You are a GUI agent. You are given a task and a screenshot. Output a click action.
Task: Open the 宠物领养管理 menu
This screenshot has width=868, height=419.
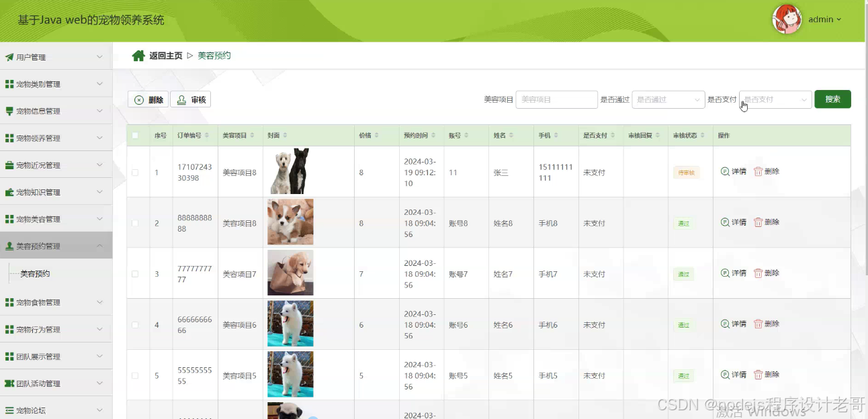(x=56, y=138)
